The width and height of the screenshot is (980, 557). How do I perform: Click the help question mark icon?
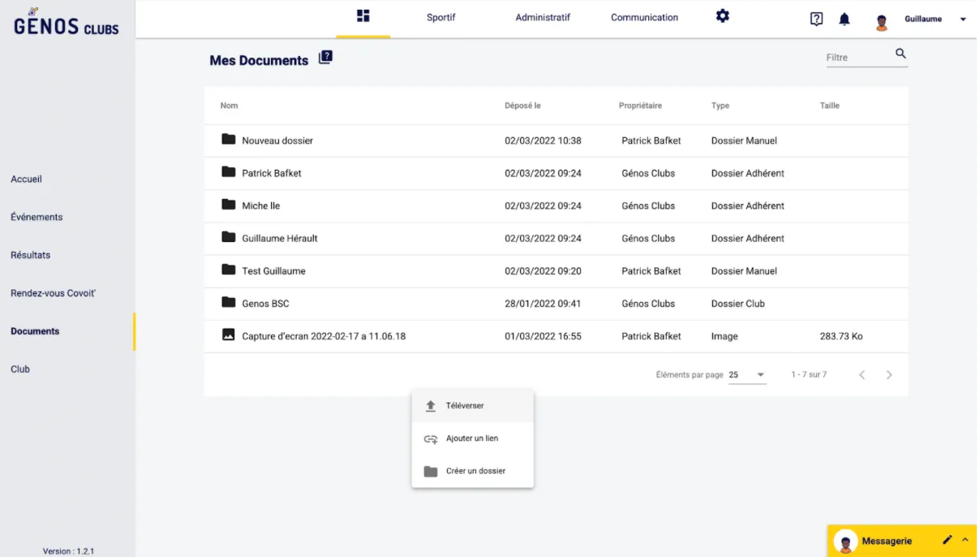coord(816,19)
